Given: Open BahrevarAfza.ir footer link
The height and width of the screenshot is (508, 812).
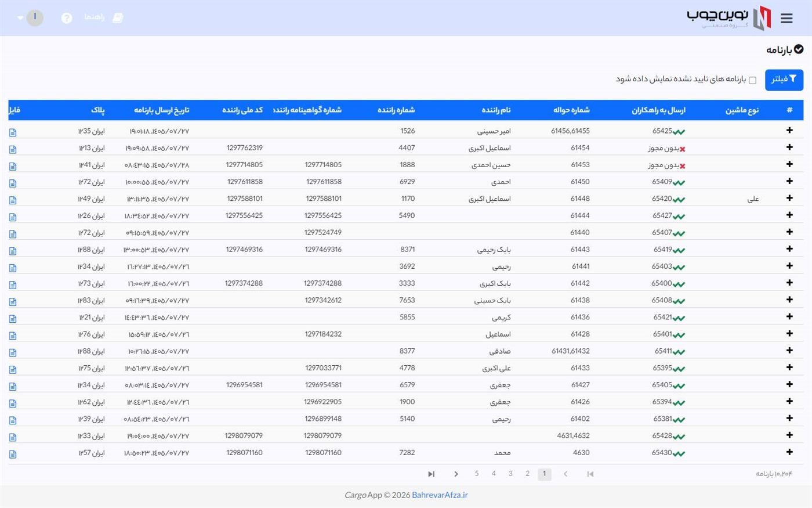Looking at the screenshot, I should [440, 495].
